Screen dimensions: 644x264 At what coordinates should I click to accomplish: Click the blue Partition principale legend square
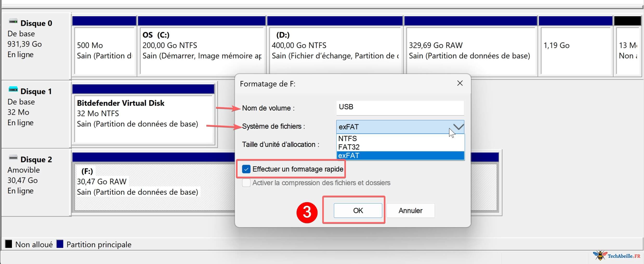tap(60, 244)
